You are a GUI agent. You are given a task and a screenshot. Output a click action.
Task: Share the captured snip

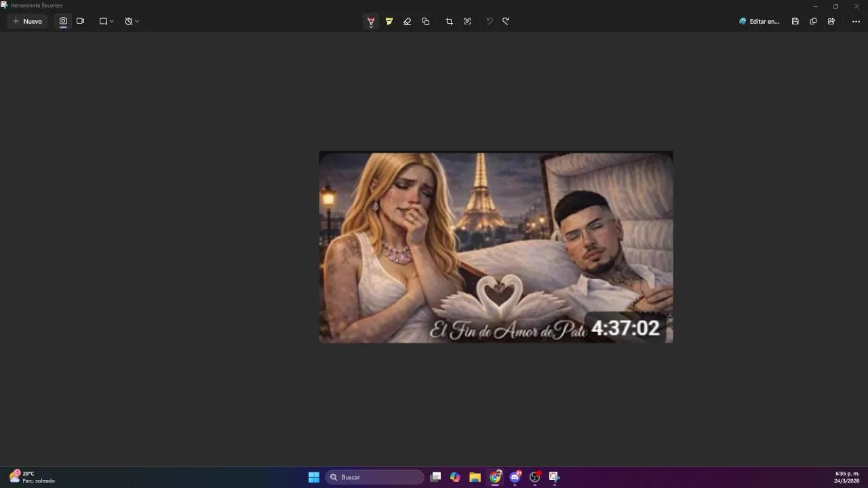(831, 21)
